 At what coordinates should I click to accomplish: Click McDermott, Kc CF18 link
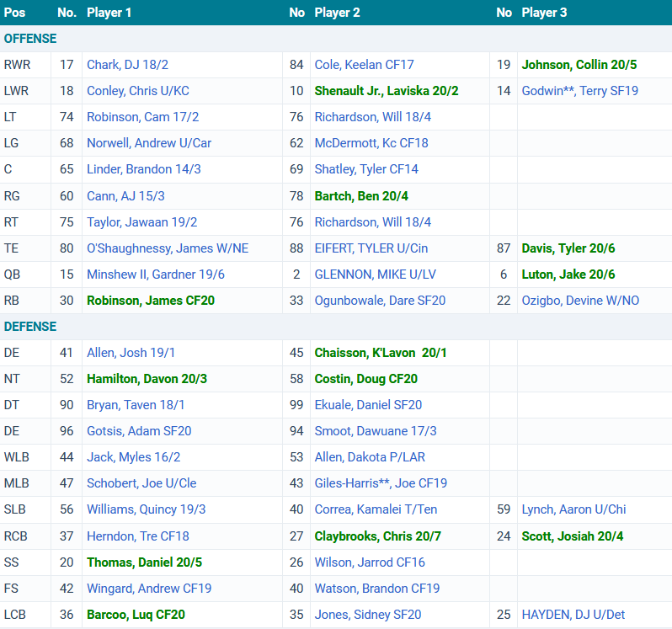tap(371, 143)
